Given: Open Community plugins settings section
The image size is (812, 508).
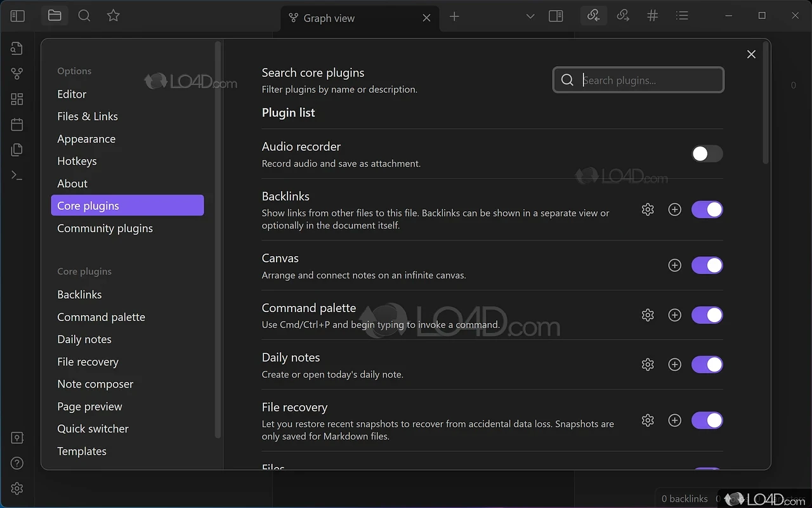Looking at the screenshot, I should click(x=105, y=228).
